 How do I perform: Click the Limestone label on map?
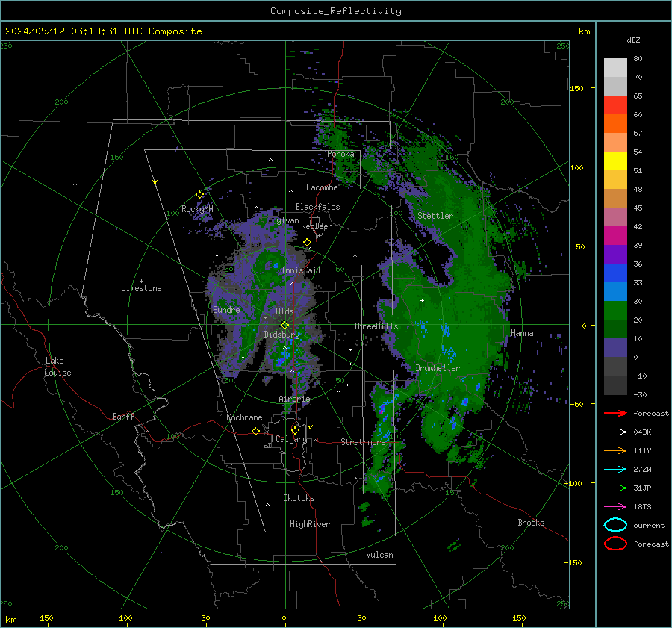point(141,288)
